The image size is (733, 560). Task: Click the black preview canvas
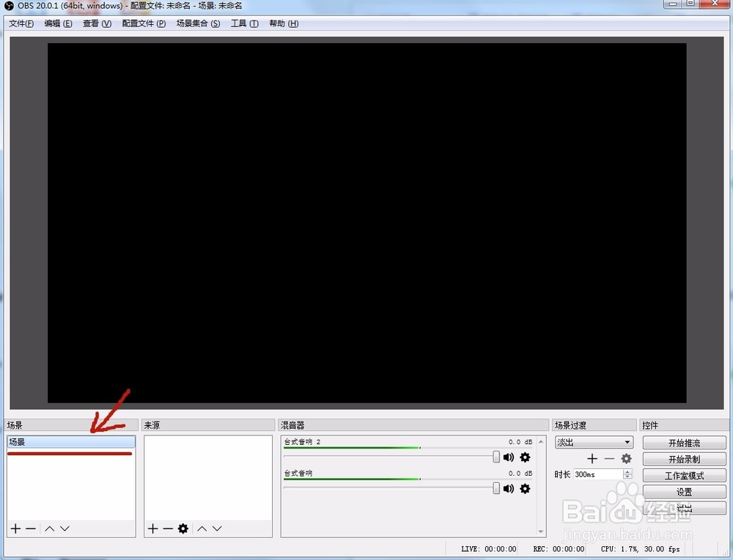tap(367, 223)
